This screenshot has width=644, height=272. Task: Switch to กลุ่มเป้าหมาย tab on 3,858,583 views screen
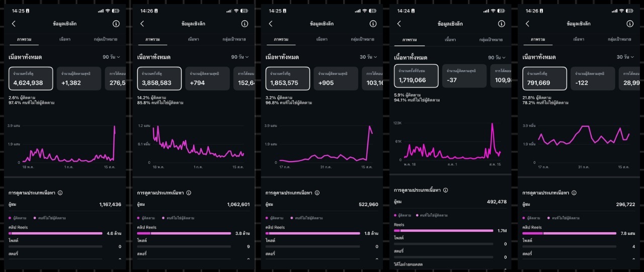234,39
